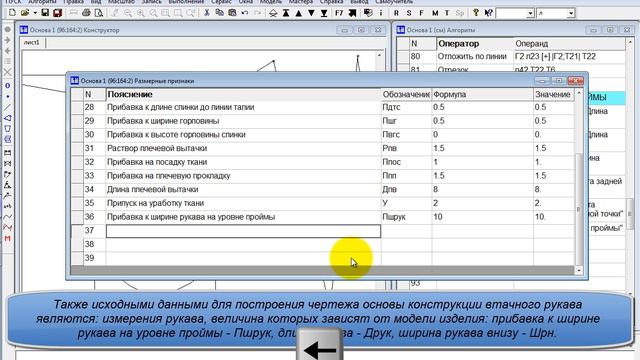
Task: Click the Конструктор window scrollbar up arrow
Action: coord(380,55)
